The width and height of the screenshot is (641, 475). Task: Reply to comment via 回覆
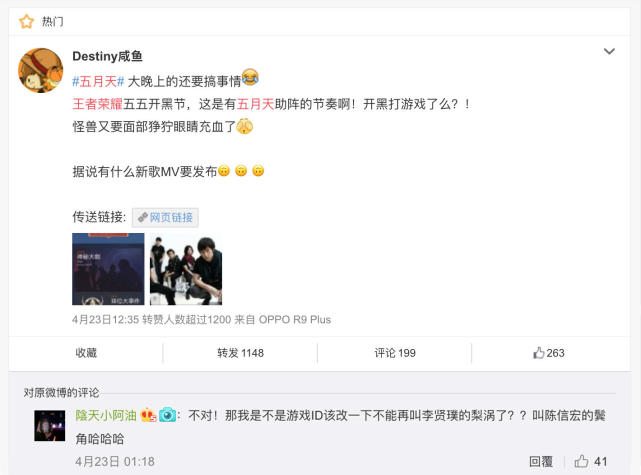pos(541,462)
